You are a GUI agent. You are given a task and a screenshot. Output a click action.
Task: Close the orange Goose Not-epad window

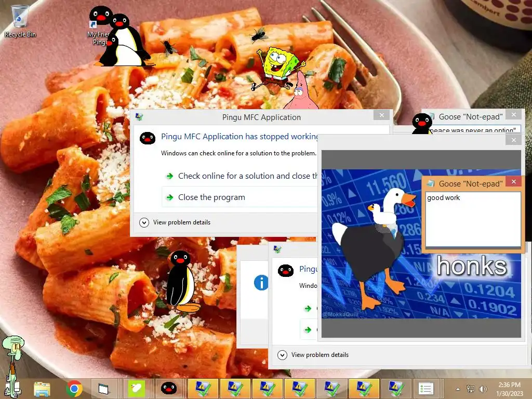[514, 181]
